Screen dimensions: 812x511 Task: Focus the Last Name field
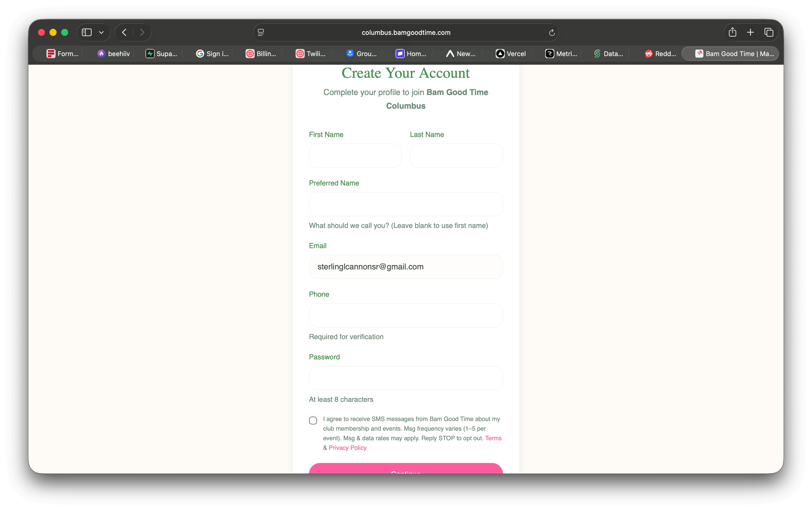click(456, 155)
